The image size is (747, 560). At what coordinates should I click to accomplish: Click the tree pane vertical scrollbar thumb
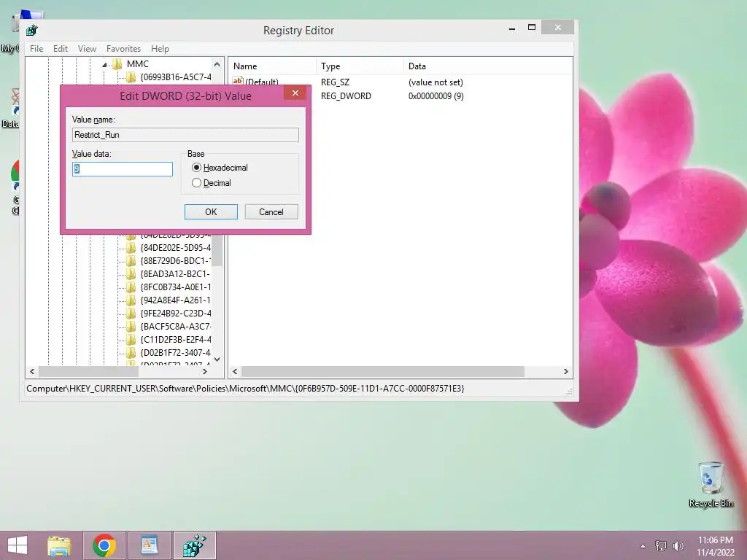(x=217, y=251)
